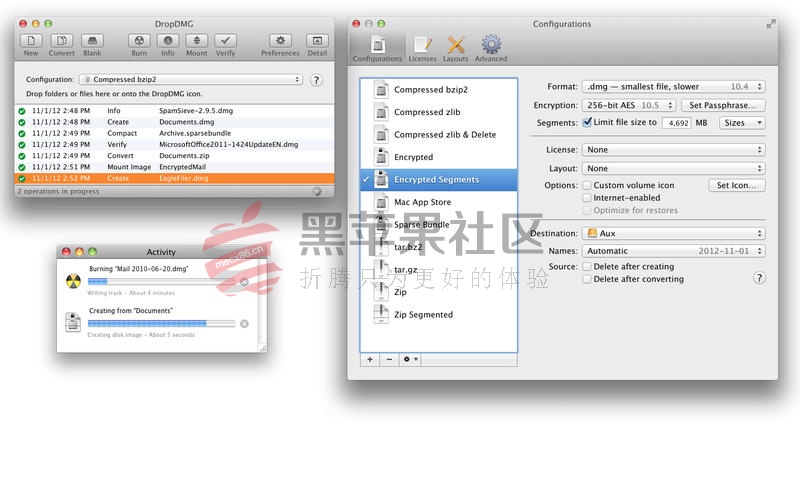This screenshot has width=800, height=500.
Task: Check Delete after converting
Action: click(587, 279)
